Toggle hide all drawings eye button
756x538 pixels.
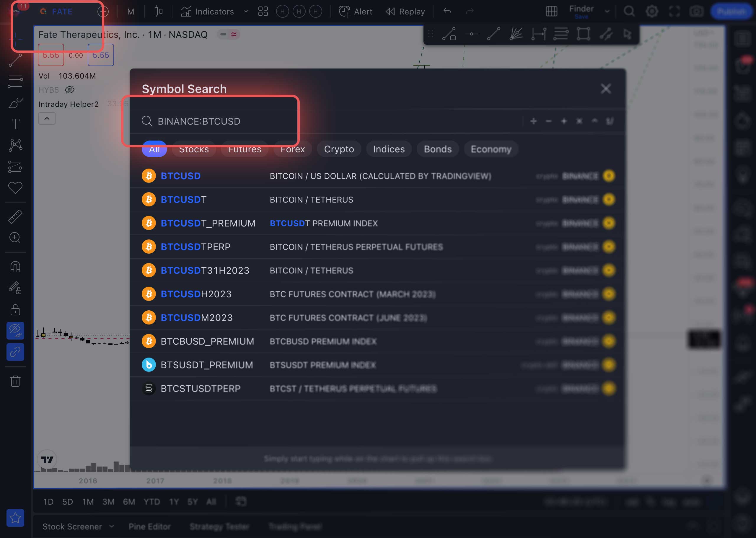coord(15,331)
